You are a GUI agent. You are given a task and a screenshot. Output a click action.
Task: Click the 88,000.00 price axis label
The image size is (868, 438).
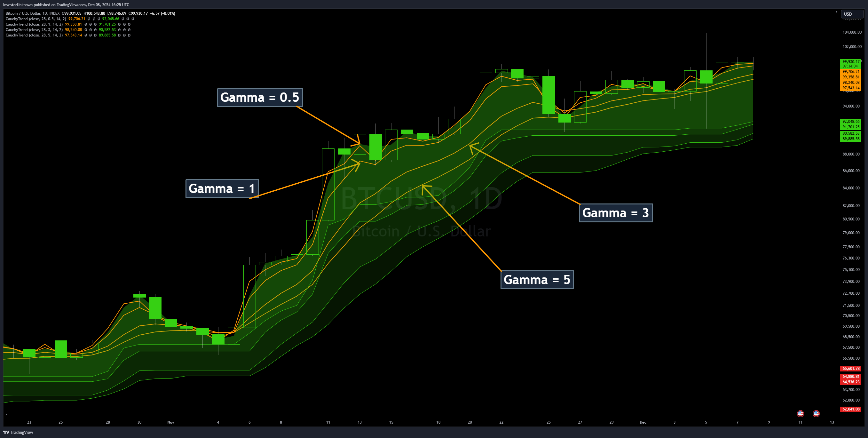click(851, 154)
